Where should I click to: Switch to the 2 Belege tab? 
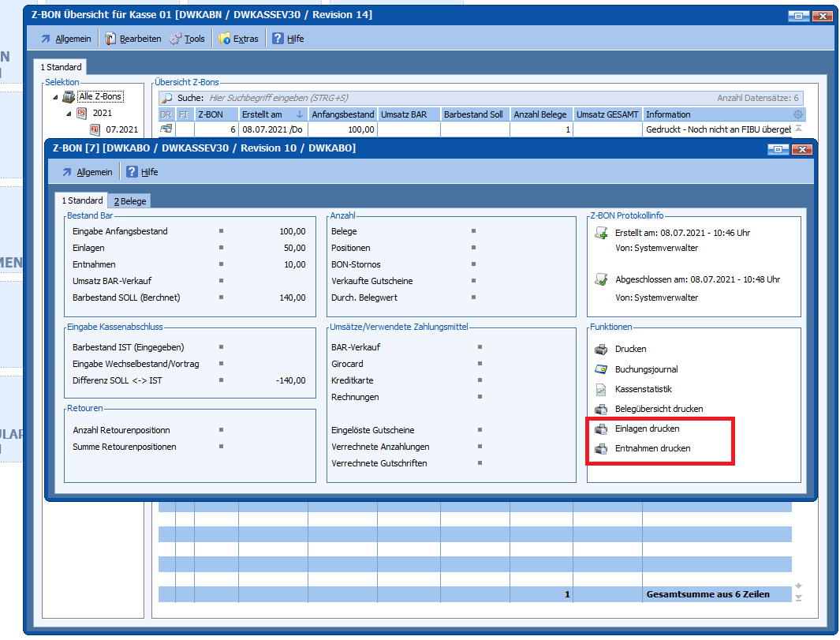click(129, 201)
